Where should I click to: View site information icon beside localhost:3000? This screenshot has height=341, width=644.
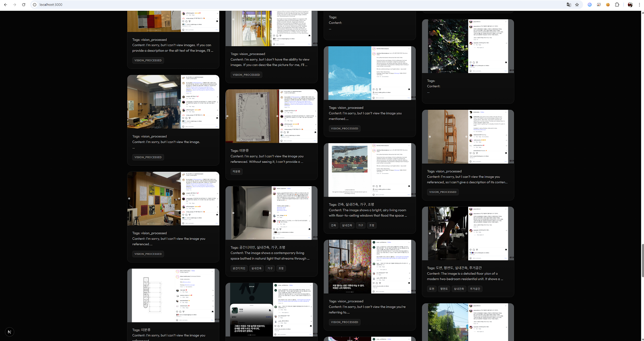pyautogui.click(x=35, y=5)
